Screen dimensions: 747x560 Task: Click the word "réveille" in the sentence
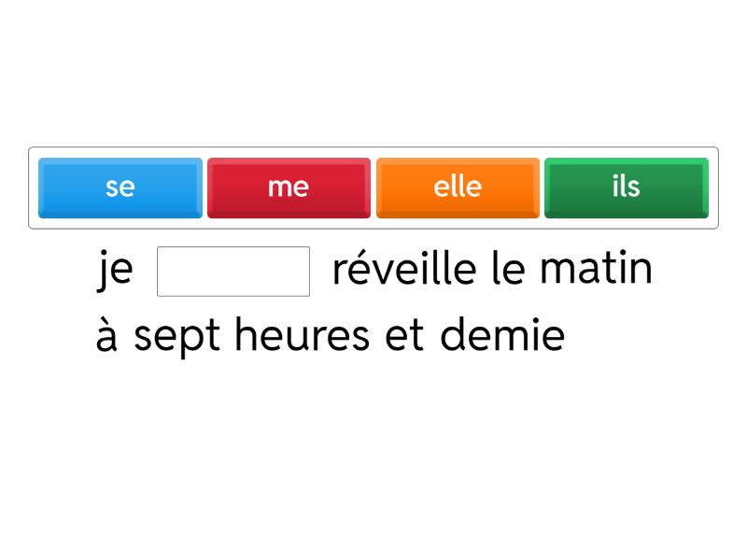(402, 268)
